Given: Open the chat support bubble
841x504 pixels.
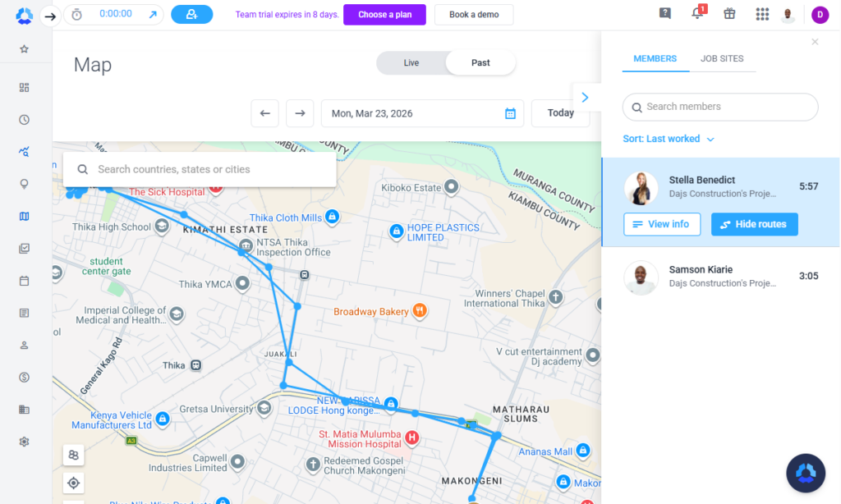Looking at the screenshot, I should click(806, 473).
